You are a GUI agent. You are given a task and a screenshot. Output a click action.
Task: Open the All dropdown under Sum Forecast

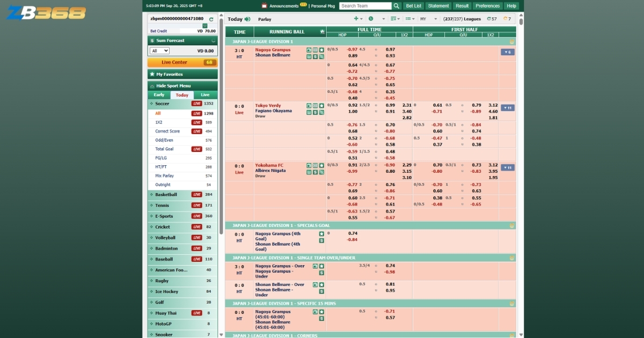click(160, 50)
